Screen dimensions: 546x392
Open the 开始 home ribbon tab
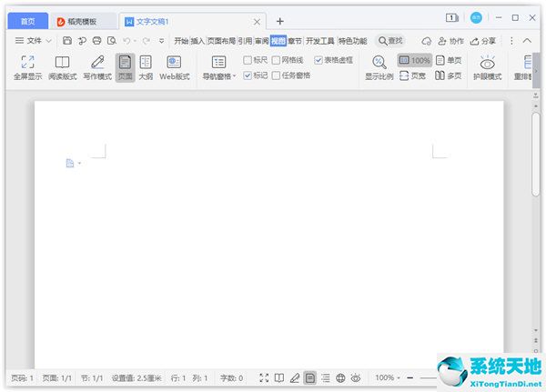pyautogui.click(x=181, y=41)
